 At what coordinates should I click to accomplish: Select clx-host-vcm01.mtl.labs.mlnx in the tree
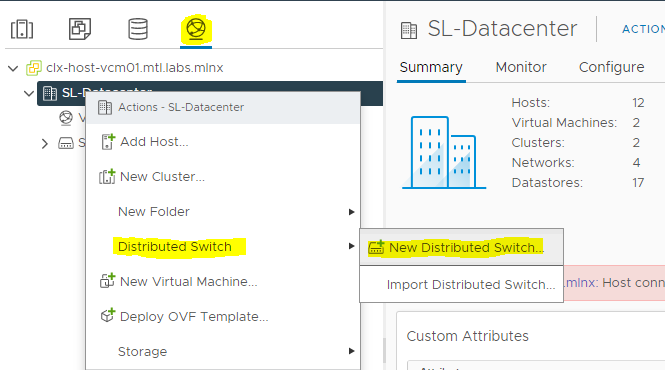click(135, 68)
